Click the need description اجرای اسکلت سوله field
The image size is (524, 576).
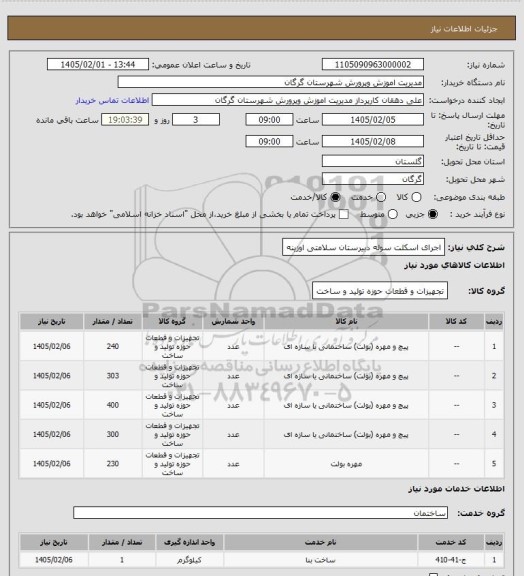coord(363,247)
